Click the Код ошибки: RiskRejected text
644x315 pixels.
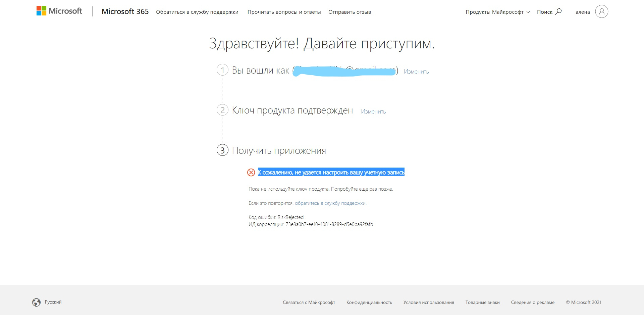pos(276,217)
